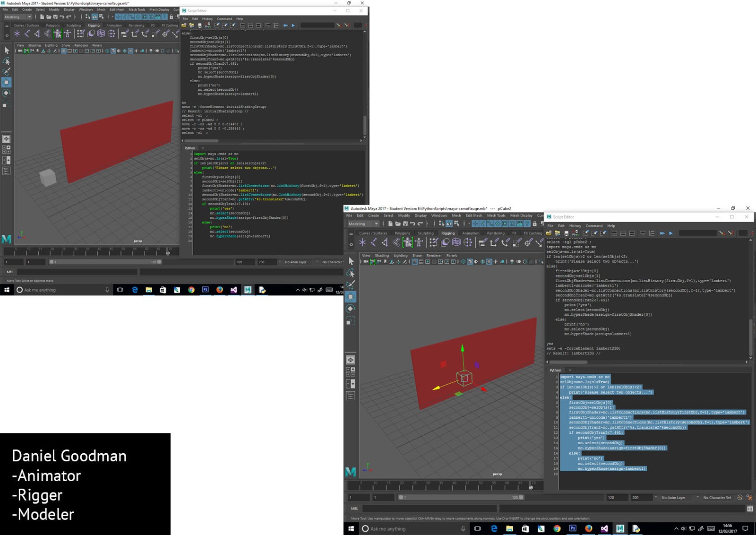
Task: Toggle viewport grid display in bottom-right Maya panel
Action: pos(414,261)
